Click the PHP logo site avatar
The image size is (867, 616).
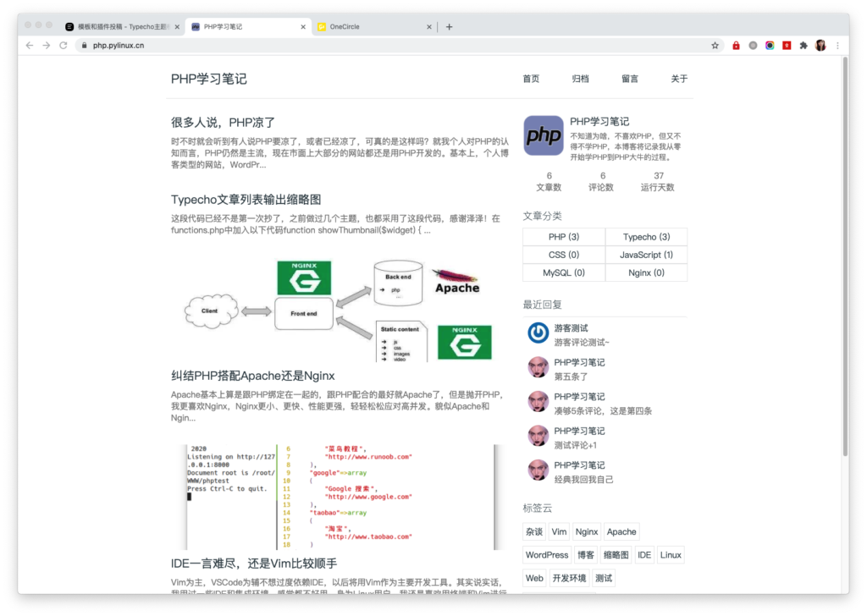pos(542,135)
